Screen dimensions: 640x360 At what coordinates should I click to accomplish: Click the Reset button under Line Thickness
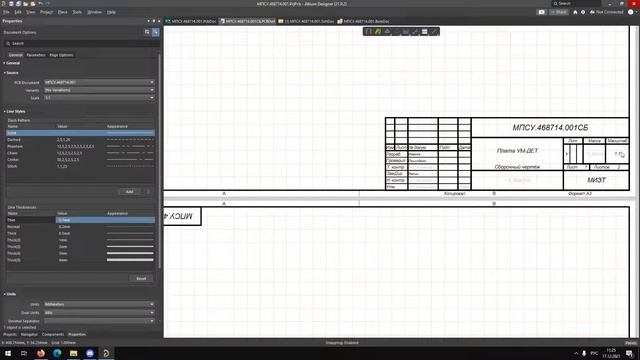pos(141,278)
